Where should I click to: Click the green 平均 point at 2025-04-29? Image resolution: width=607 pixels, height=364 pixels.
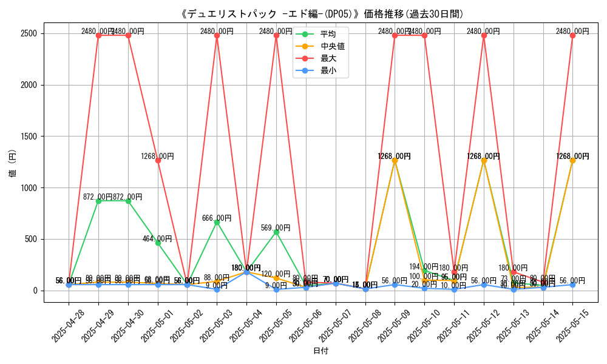[x=99, y=201]
